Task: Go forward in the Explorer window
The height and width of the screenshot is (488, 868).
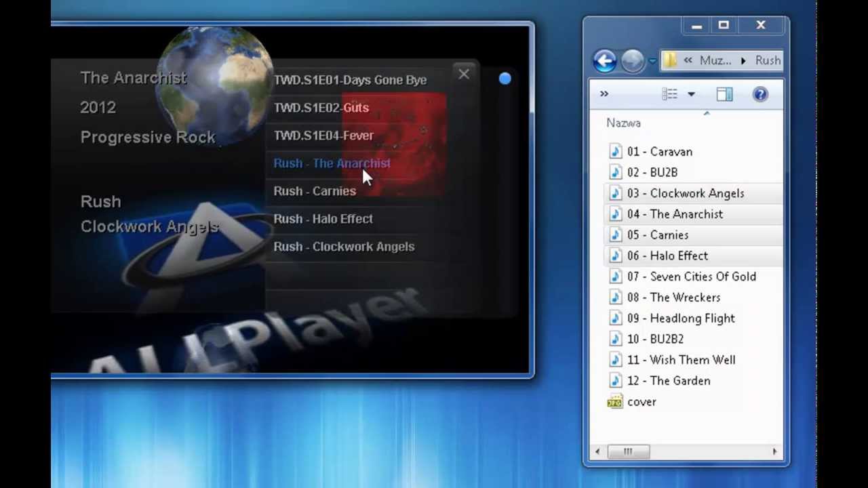Action: 633,61
